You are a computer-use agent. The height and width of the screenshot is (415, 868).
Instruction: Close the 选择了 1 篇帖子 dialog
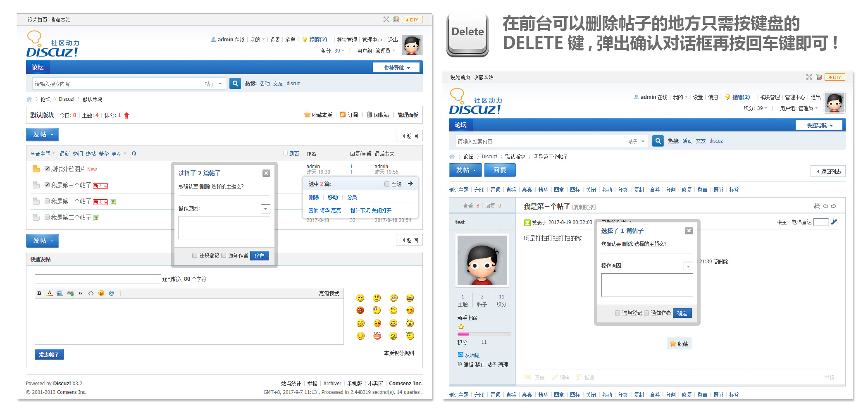689,231
